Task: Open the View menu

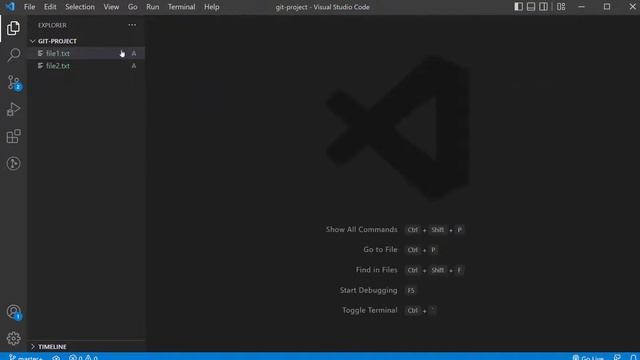Action: (111, 7)
